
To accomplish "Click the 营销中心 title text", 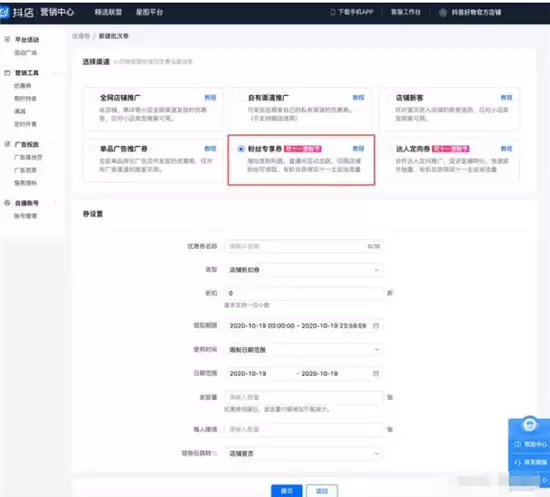I will (x=57, y=12).
